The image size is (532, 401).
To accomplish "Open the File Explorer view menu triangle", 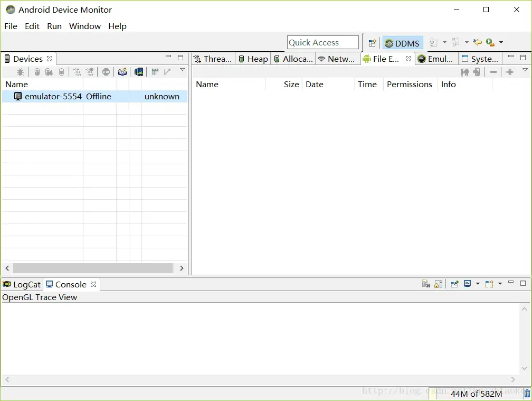I will 525,70.
